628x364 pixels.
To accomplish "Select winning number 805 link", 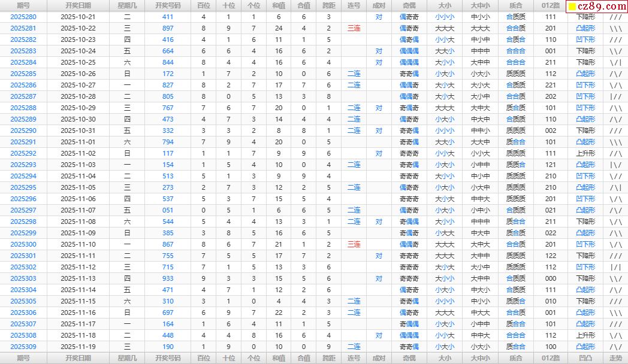I will pos(168,96).
